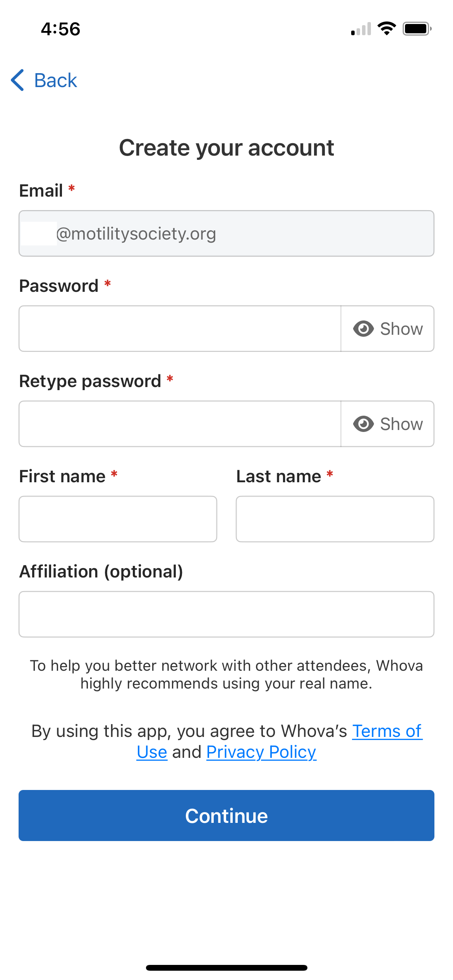Tap the Back text label
The image size is (453, 980).
click(56, 81)
